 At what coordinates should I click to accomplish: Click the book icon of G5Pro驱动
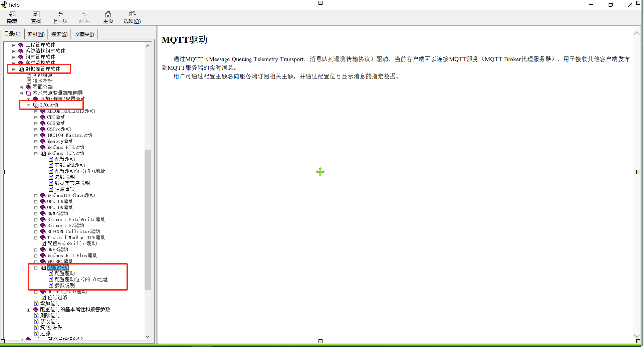click(x=43, y=129)
